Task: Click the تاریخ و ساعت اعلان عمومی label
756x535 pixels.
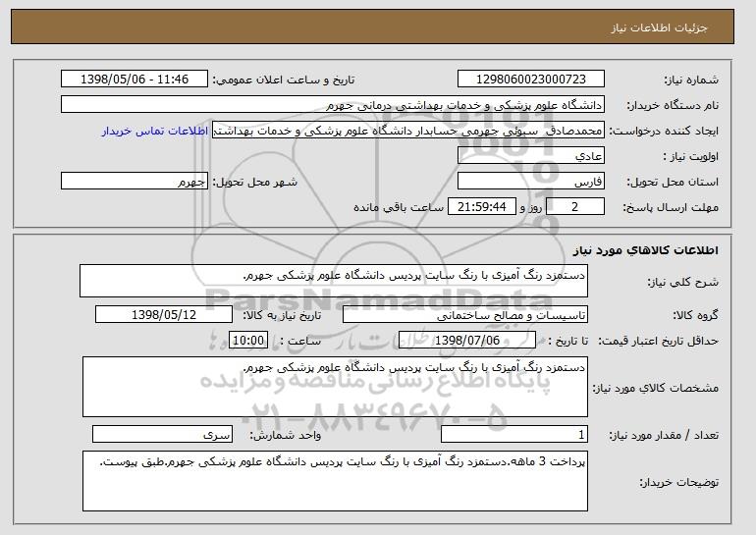Action: click(284, 80)
